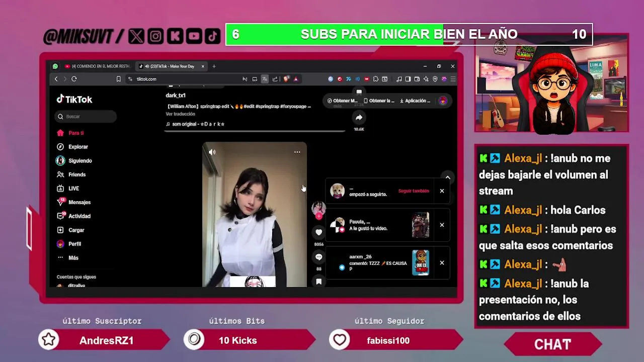Open video comments bubble icon

[318, 257]
